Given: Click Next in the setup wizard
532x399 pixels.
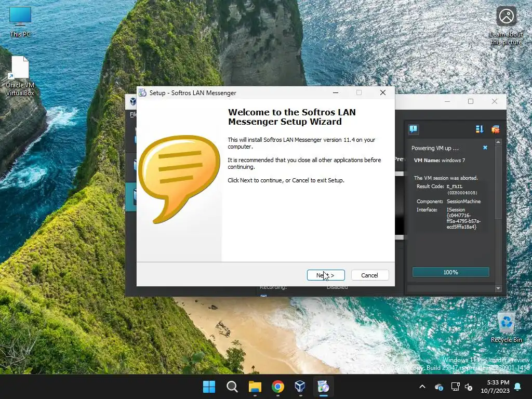Looking at the screenshot, I should pos(326,275).
